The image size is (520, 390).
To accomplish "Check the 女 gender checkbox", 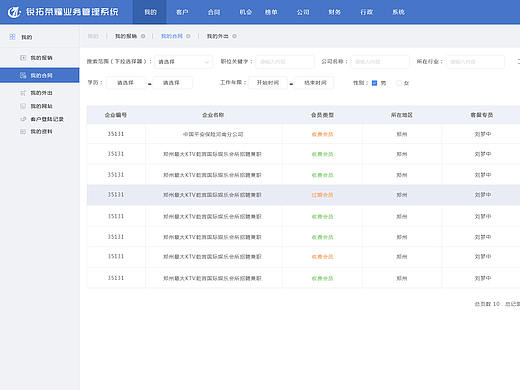I will 398,83.
